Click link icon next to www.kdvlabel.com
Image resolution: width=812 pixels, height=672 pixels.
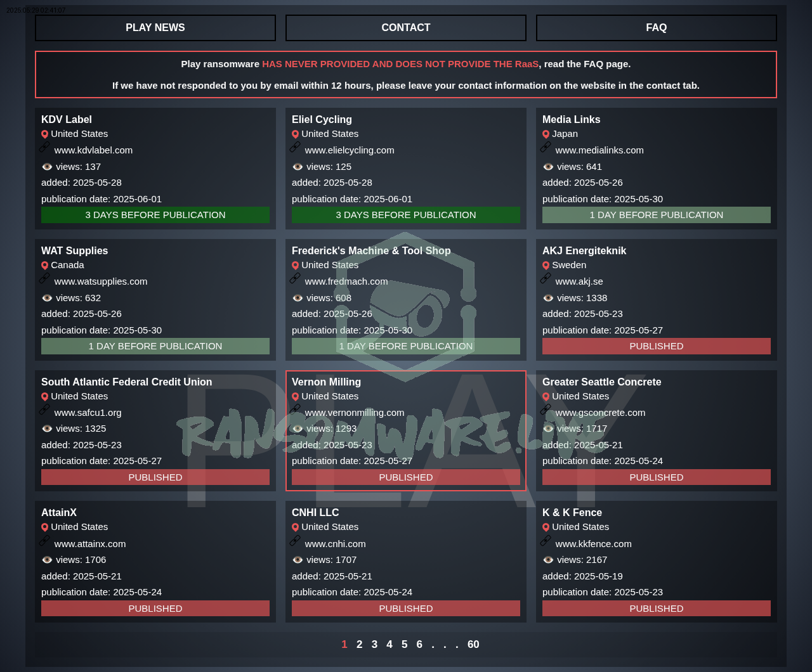(44, 147)
